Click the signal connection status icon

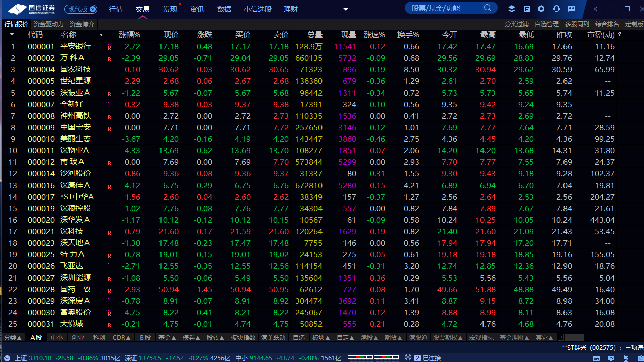pyautogui.click(x=408, y=358)
